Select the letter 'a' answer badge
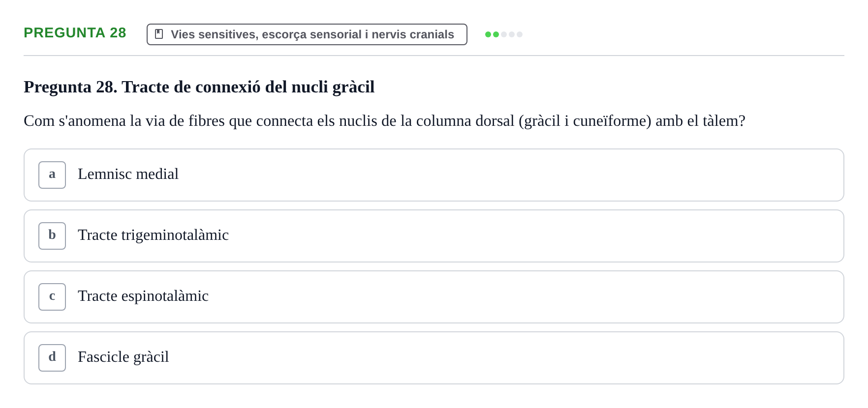868x408 pixels. coord(52,175)
